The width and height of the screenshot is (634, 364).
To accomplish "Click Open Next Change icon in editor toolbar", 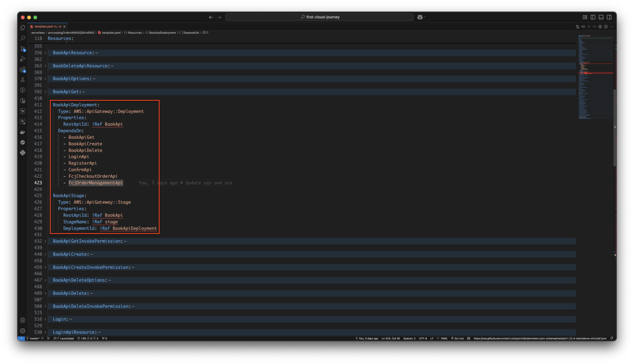I will pyautogui.click(x=595, y=27).
